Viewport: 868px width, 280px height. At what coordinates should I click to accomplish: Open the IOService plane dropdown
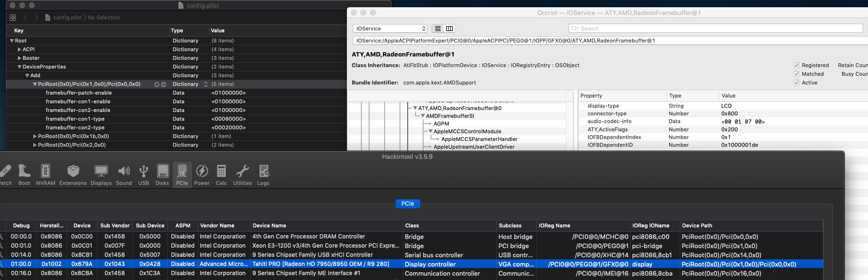(x=390, y=28)
